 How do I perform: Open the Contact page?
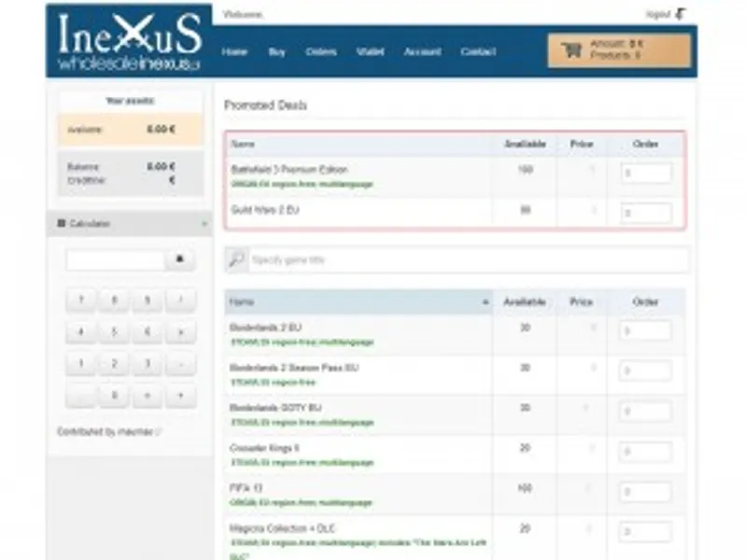click(x=478, y=52)
